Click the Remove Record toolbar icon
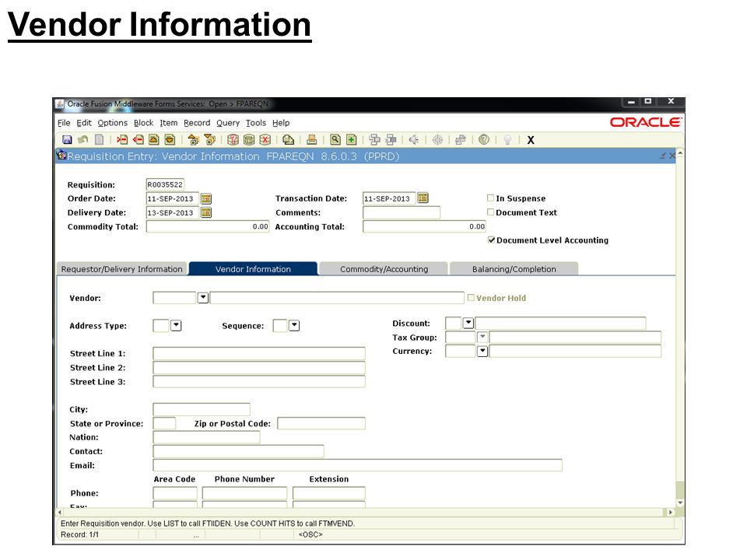 point(139,139)
